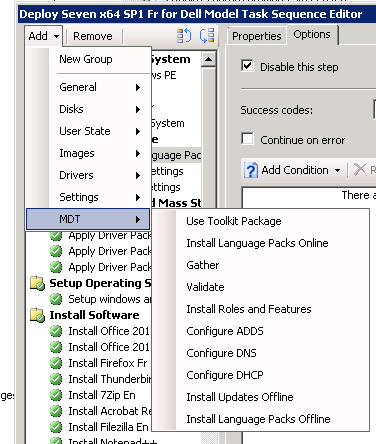Click the Install Software folder icon
376x444 pixels.
coord(37,315)
